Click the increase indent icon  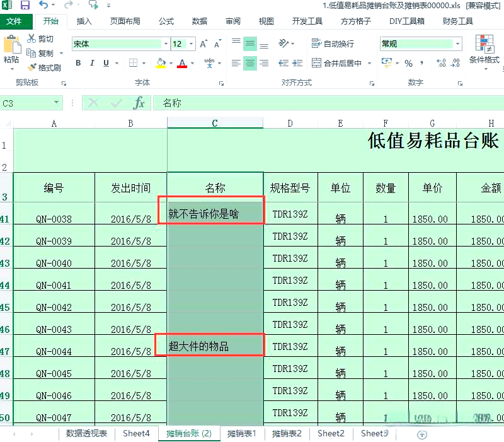[x=297, y=63]
